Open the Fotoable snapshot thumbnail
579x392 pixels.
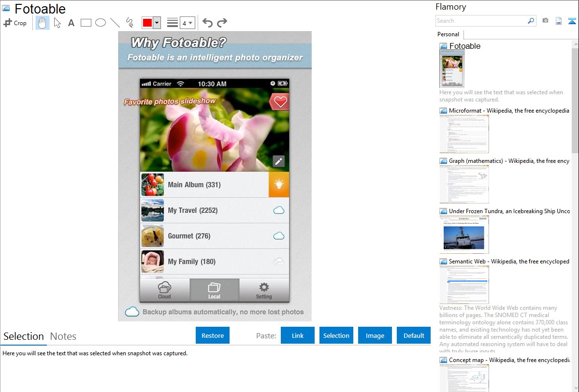tap(452, 69)
